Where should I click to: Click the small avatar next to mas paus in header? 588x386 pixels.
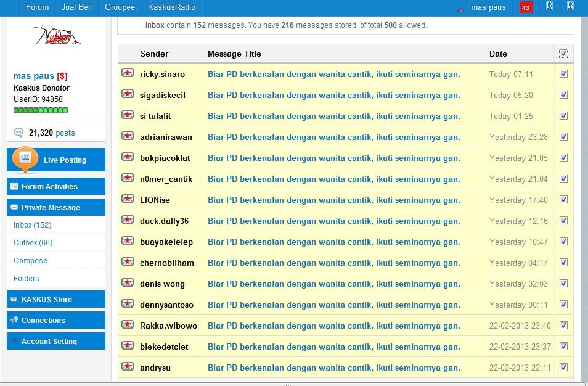click(x=461, y=7)
